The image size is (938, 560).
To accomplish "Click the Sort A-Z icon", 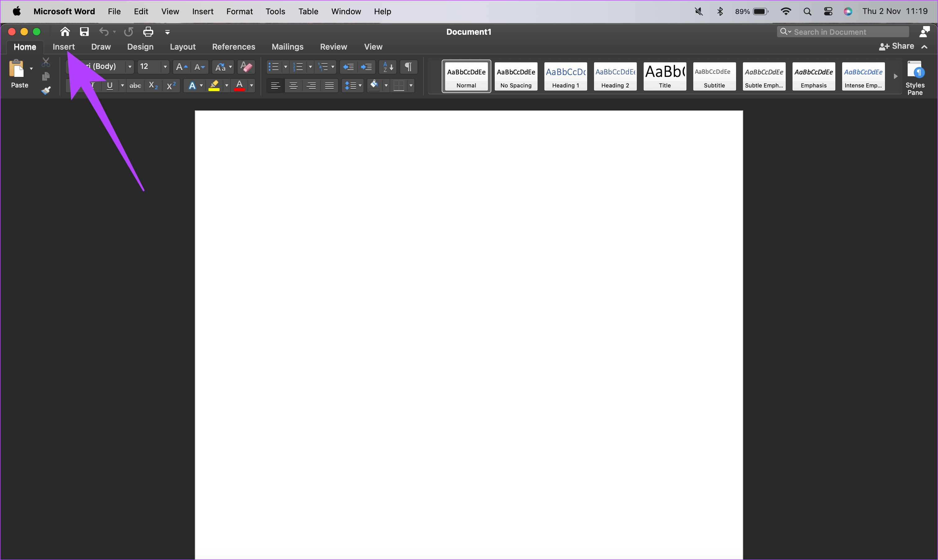I will point(388,67).
